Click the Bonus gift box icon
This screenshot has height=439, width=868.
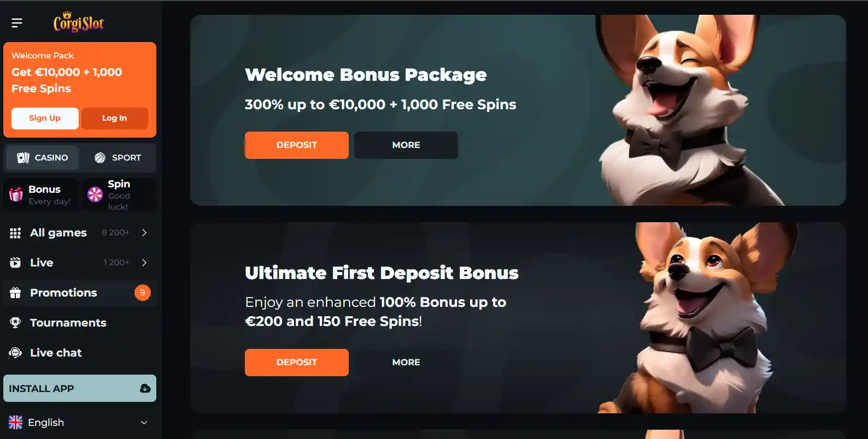pyautogui.click(x=16, y=194)
